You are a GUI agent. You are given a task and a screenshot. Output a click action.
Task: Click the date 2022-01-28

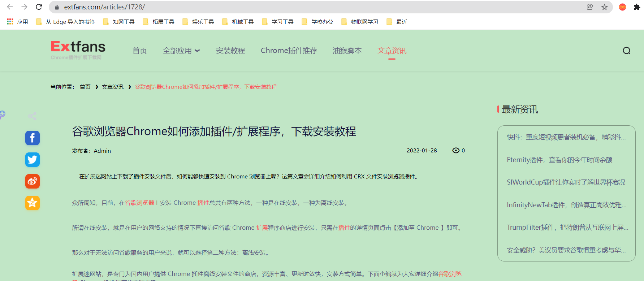coord(422,150)
